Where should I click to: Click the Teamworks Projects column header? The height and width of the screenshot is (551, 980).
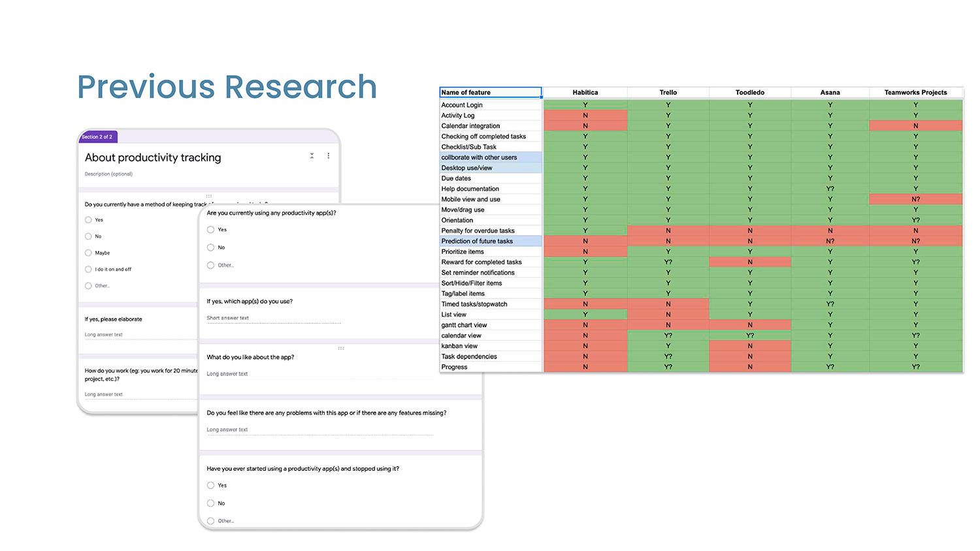(915, 93)
